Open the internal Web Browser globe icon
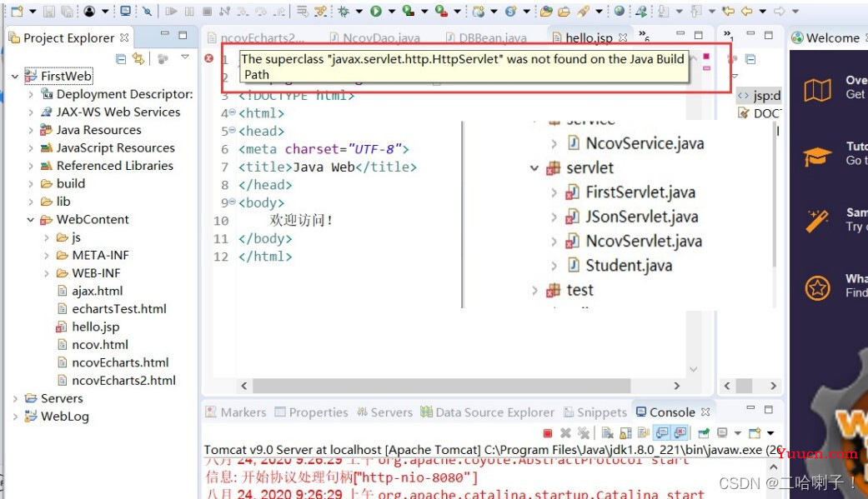868x499 pixels. (620, 11)
